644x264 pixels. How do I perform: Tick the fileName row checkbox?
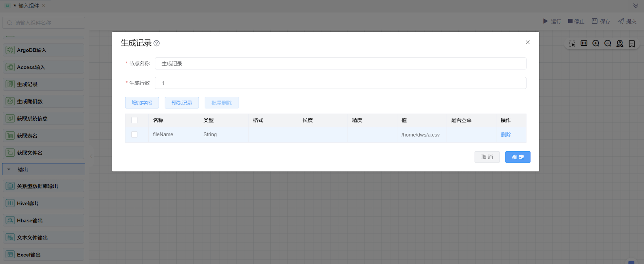click(x=134, y=135)
